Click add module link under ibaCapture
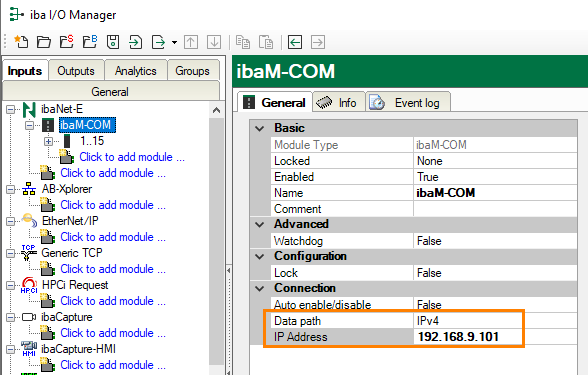 point(113,333)
